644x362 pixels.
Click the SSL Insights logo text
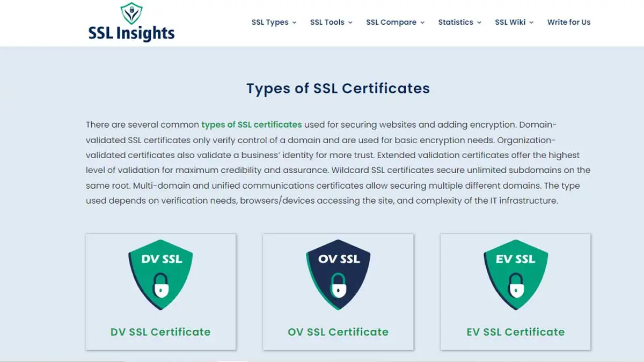131,33
